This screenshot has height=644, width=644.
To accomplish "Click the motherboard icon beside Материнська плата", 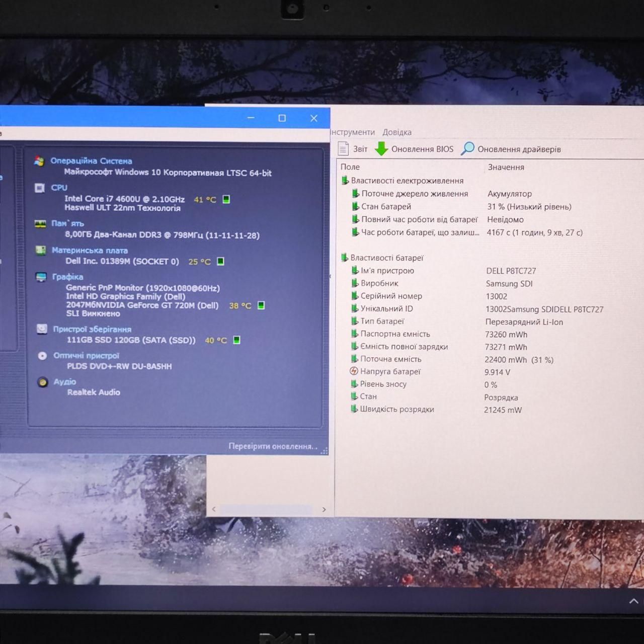I will click(41, 250).
